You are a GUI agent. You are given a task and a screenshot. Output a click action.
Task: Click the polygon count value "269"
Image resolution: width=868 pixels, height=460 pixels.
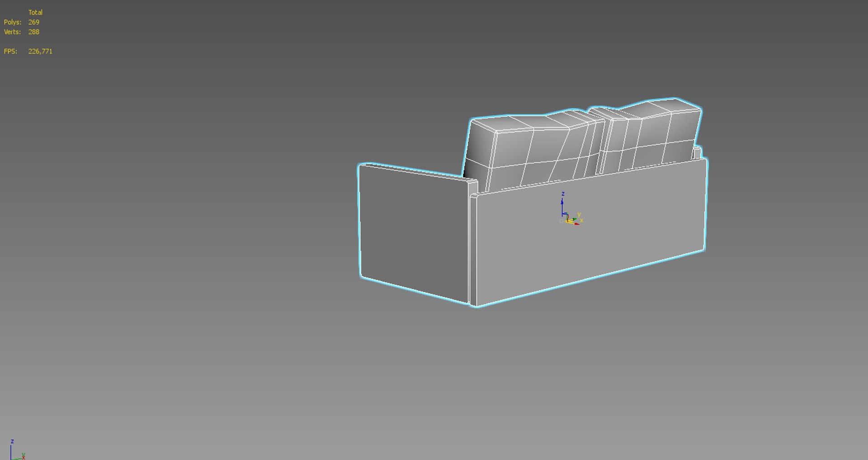[34, 22]
